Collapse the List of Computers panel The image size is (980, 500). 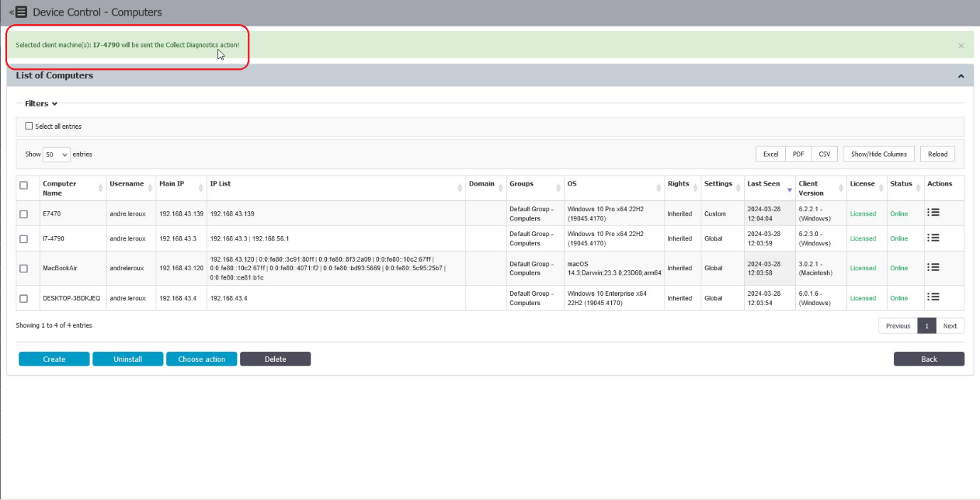pyautogui.click(x=961, y=76)
